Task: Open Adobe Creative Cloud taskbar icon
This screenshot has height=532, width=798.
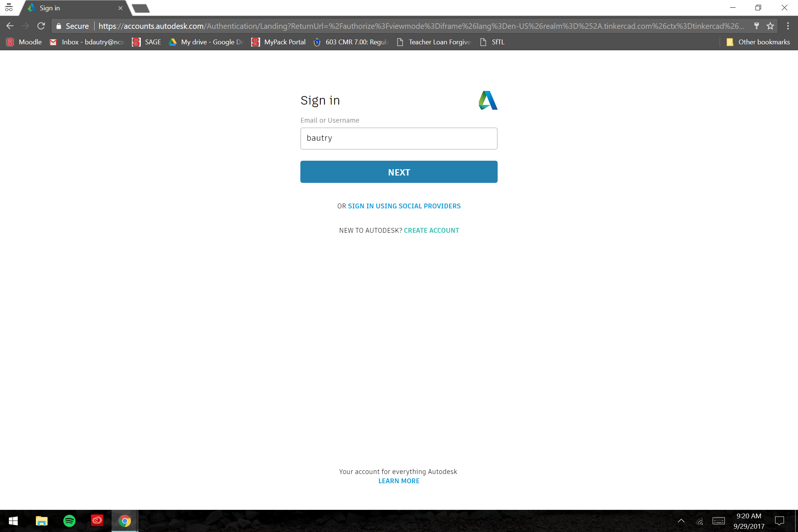Action: point(97,521)
